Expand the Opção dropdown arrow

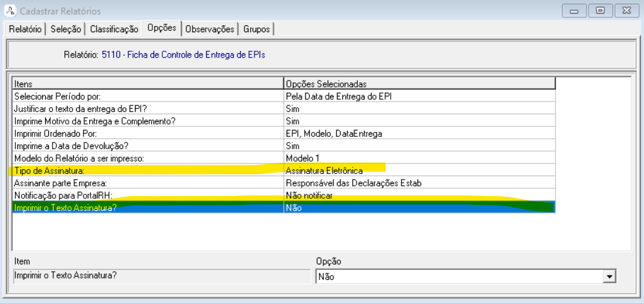(610, 277)
